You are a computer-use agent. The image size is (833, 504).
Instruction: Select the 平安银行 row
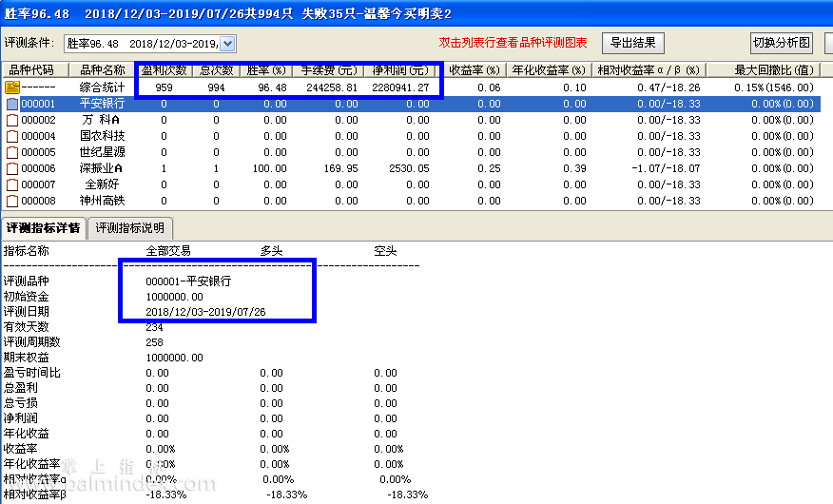pos(412,104)
